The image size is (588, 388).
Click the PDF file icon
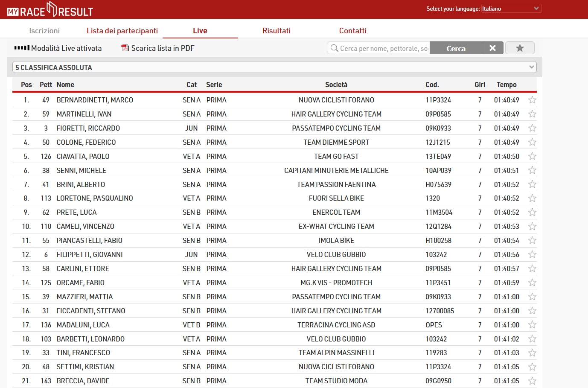125,48
